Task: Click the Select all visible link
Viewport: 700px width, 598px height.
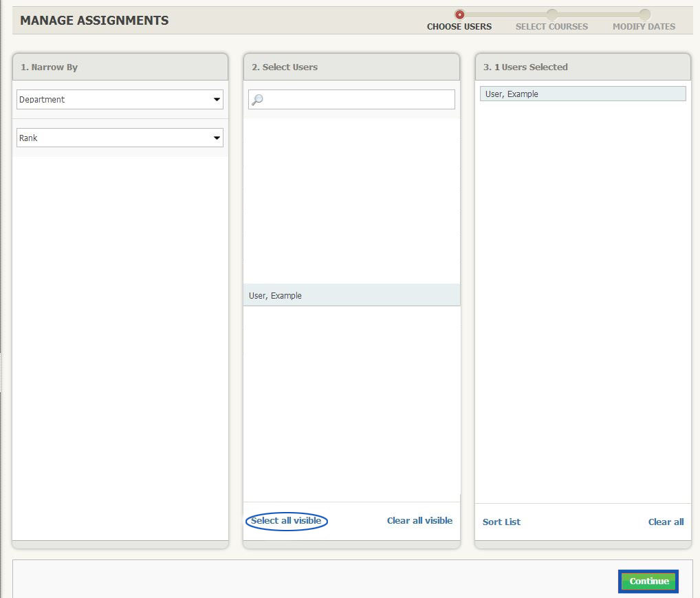Action: coord(286,521)
